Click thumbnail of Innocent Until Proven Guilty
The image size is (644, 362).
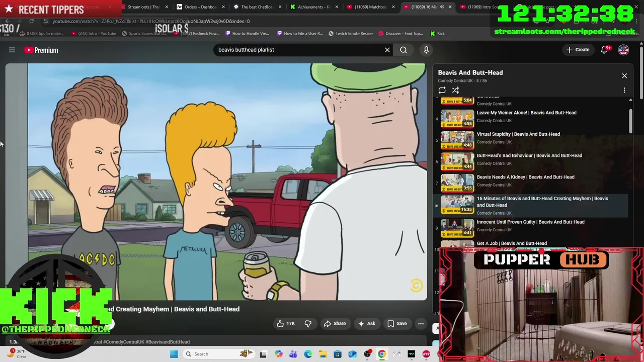coord(457,227)
